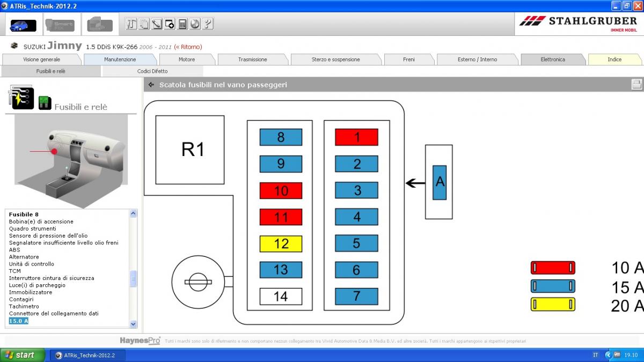This screenshot has height=362, width=644.
Task: Select yellow fuse 12 in the diagram
Action: pos(281,243)
